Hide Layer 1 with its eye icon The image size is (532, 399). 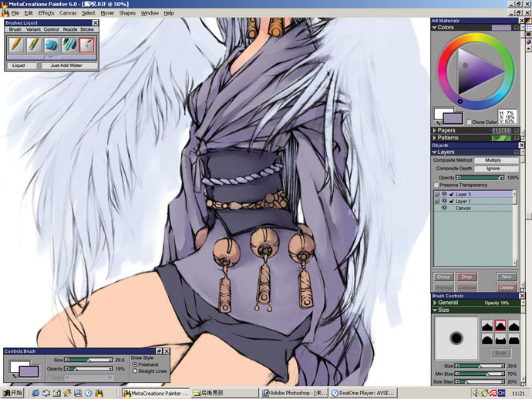click(444, 201)
